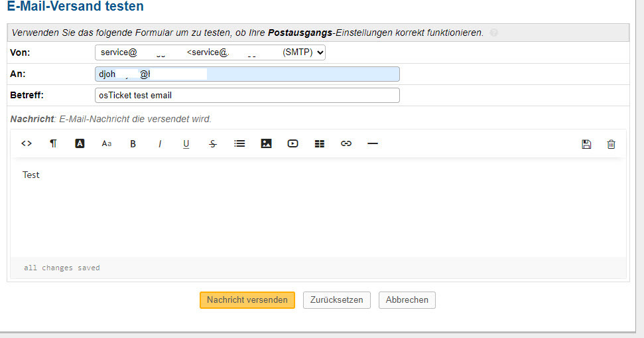Toggle strikethrough formatting
Viewport: 644px width, 338px height.
pyautogui.click(x=212, y=143)
